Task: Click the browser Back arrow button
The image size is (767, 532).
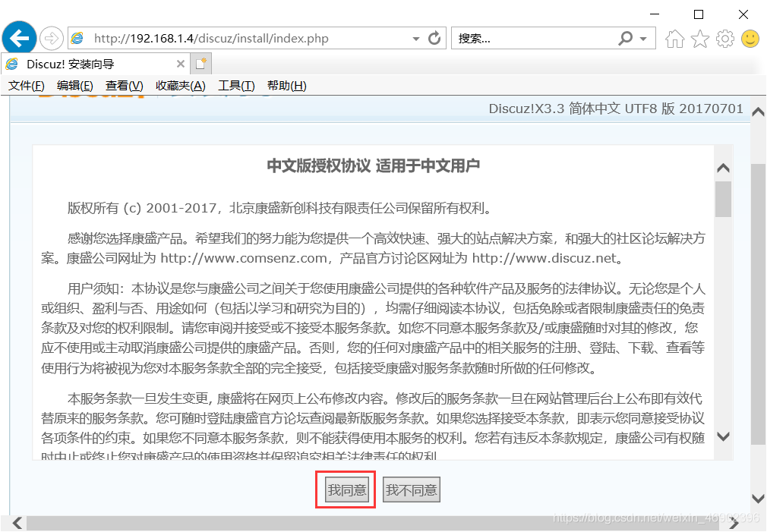Action: [19, 38]
